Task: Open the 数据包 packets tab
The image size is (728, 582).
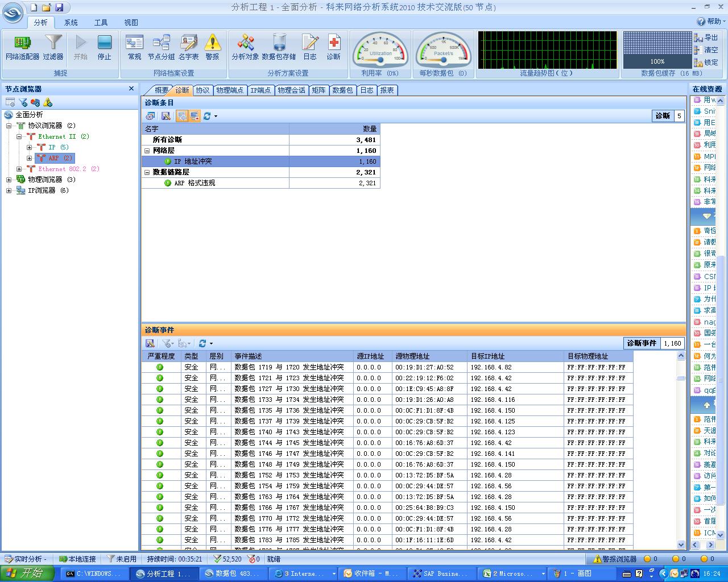Action: tap(342, 90)
